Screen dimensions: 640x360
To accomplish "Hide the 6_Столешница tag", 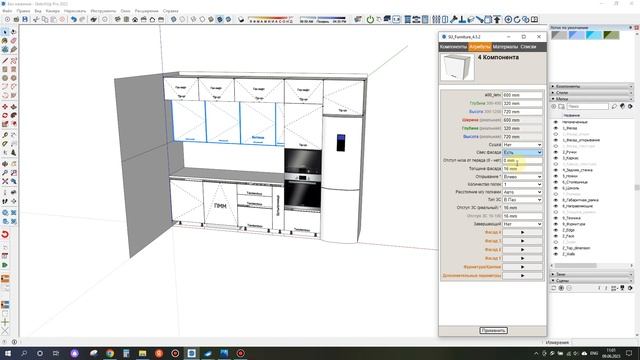I will (x=556, y=182).
